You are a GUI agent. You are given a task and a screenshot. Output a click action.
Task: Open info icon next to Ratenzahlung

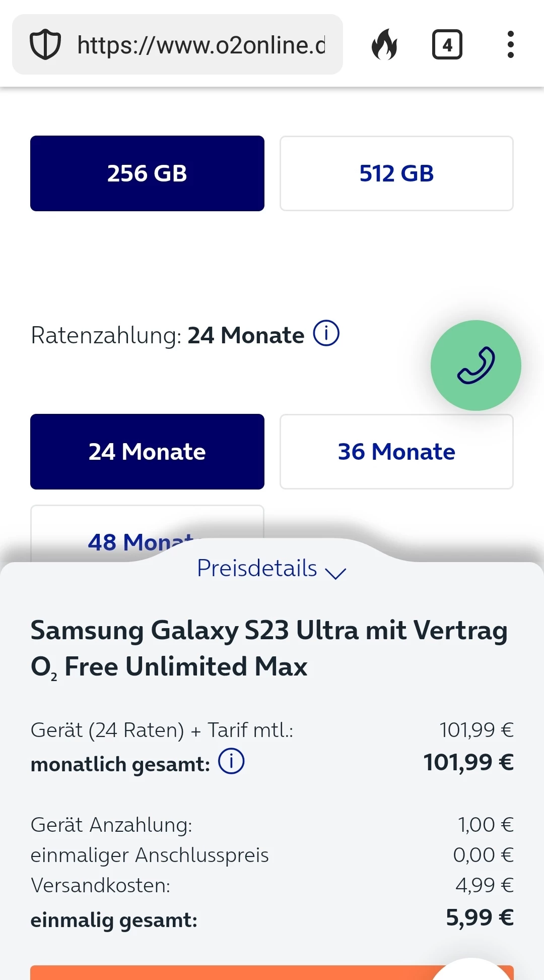326,334
